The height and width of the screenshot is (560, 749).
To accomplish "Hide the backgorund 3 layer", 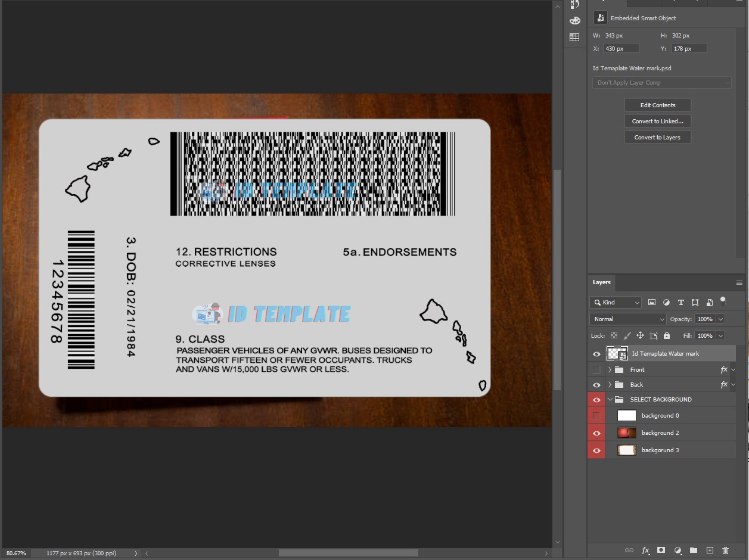I will [596, 450].
